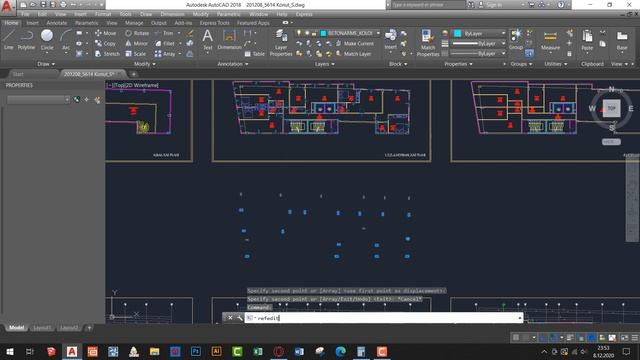Click in the command line input
640x360 pixels.
(384, 318)
